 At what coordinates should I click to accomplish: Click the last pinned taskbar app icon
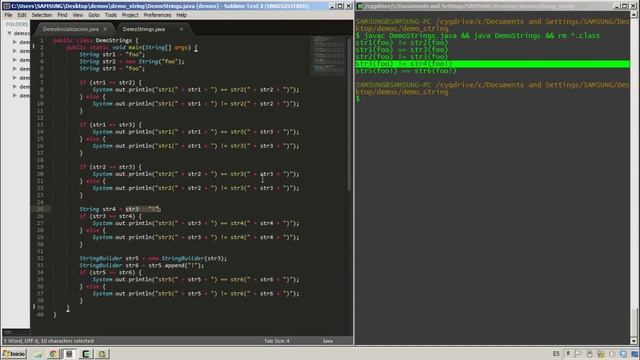(102, 354)
